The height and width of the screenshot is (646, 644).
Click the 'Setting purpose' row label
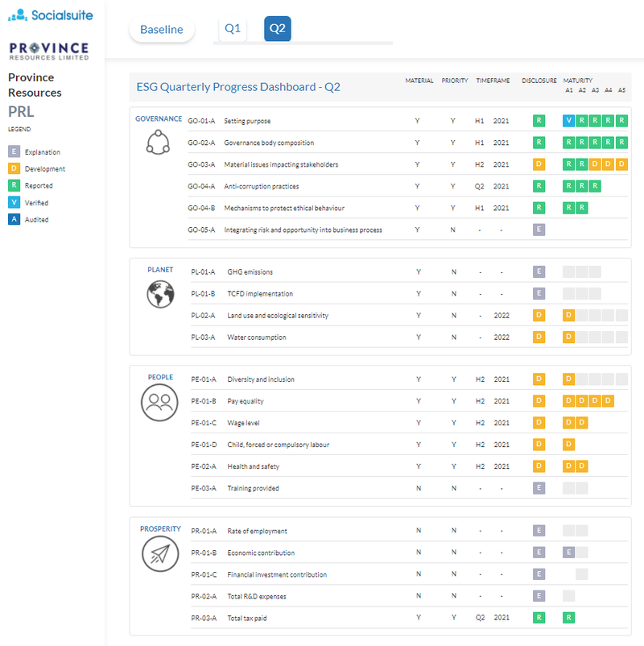click(x=247, y=121)
